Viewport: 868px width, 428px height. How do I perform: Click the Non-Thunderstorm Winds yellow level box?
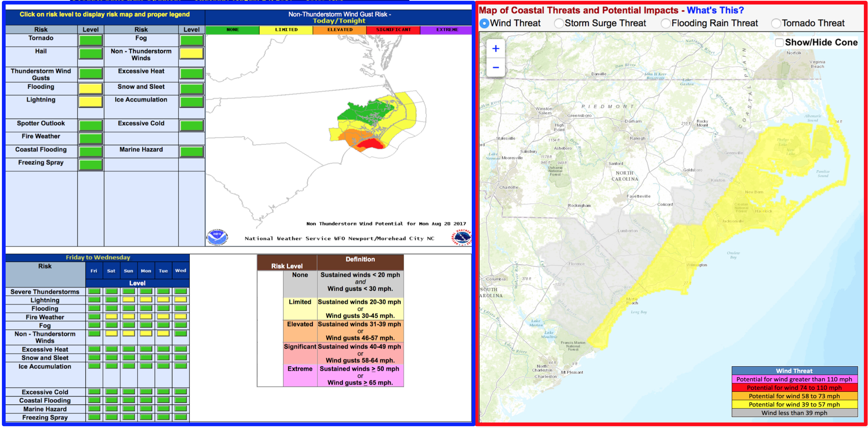pyautogui.click(x=191, y=53)
